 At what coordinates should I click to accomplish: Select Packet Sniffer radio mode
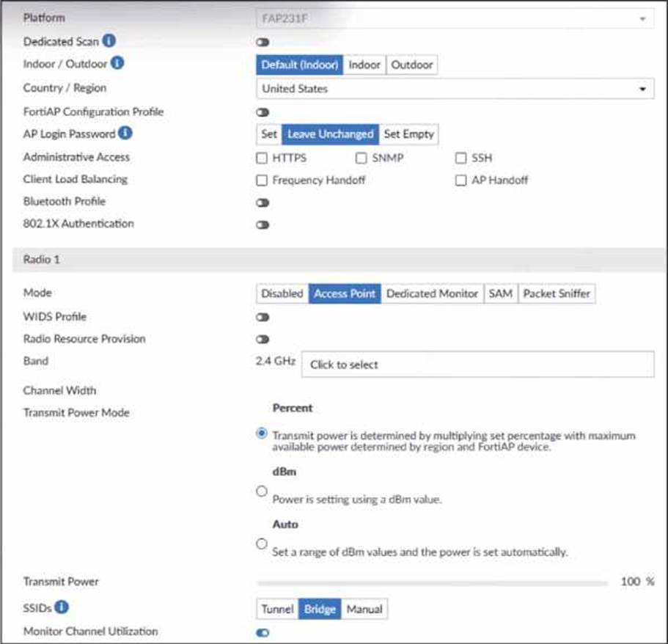556,293
